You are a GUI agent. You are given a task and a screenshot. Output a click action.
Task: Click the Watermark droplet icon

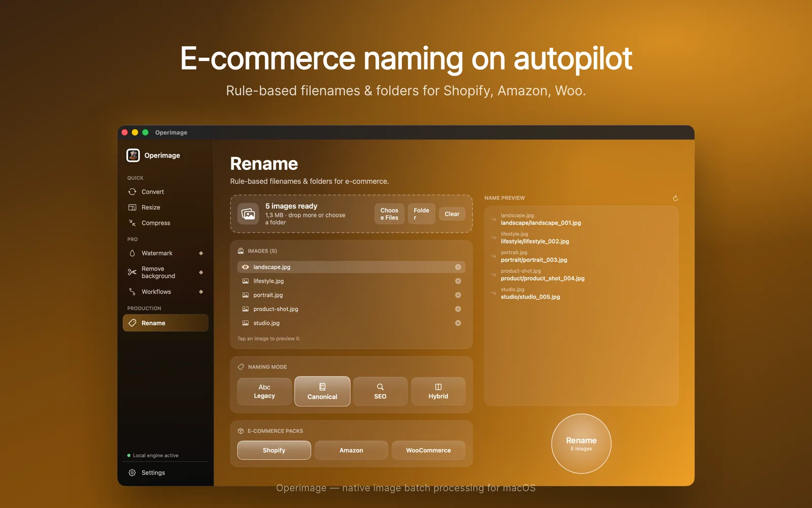(x=132, y=253)
